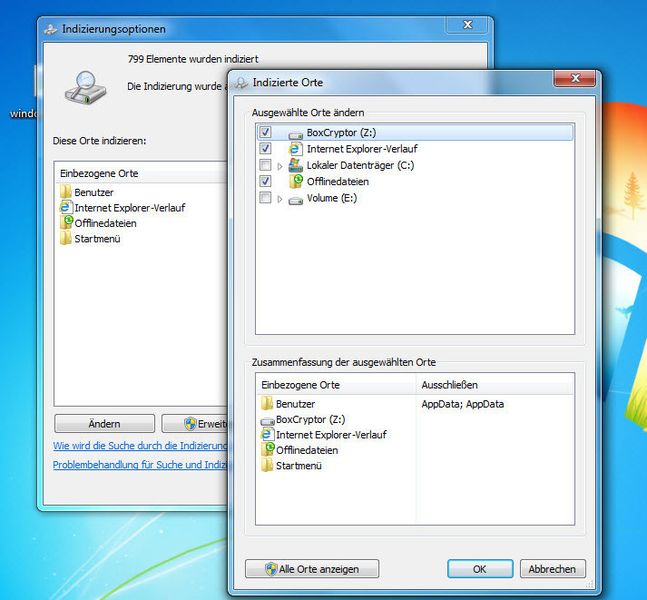The image size is (647, 600).
Task: Click Lokaler Datenträger (C:) drive icon
Action: 295,165
